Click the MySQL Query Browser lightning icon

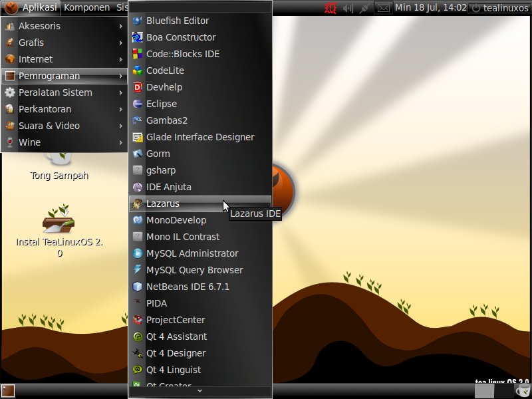pos(138,270)
